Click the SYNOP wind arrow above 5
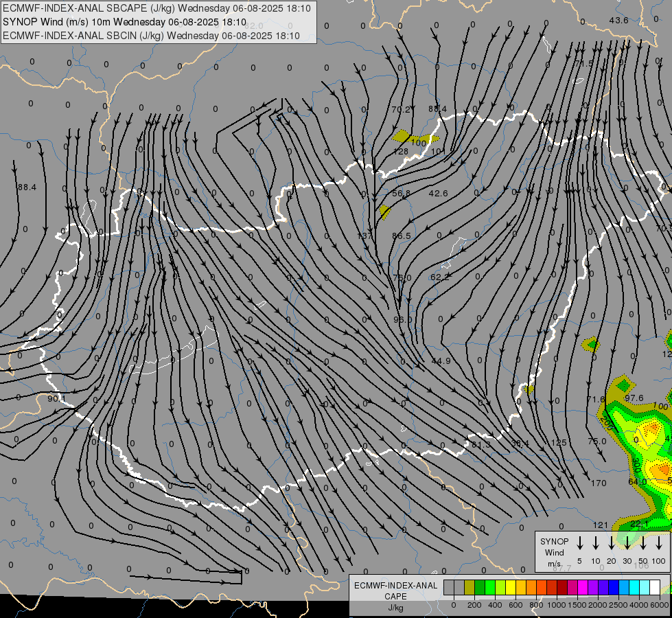 coord(580,543)
